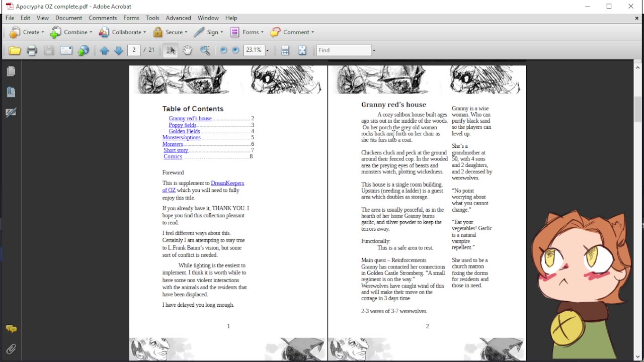The image size is (644, 362).
Task: Open the Bookmarks panel in left sidebar
Action: (x=11, y=92)
